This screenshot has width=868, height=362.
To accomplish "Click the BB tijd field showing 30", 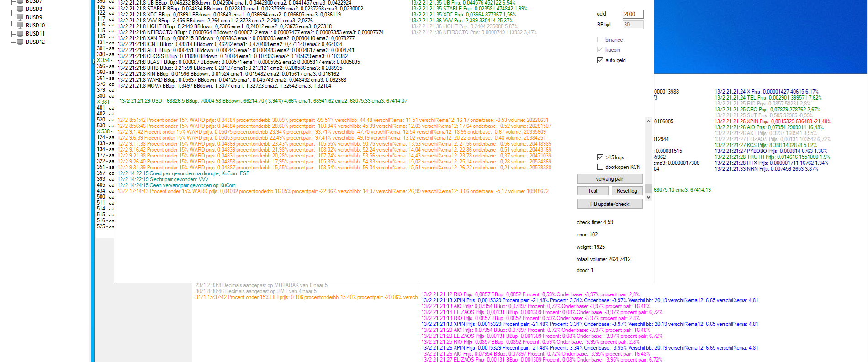I will pos(633,25).
